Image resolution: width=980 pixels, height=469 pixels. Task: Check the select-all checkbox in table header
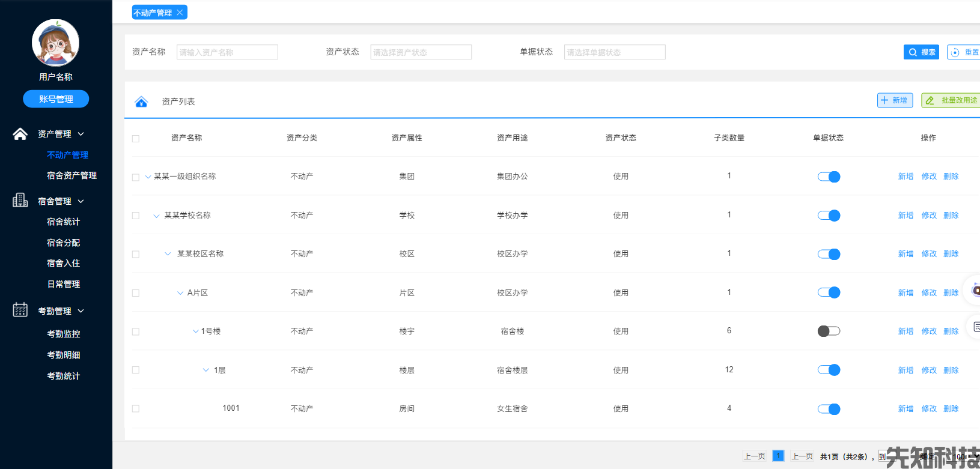pyautogui.click(x=136, y=139)
